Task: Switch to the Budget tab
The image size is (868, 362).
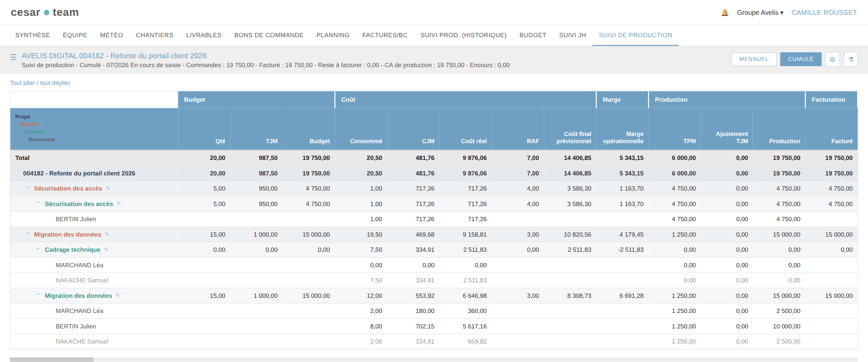Action: point(532,35)
